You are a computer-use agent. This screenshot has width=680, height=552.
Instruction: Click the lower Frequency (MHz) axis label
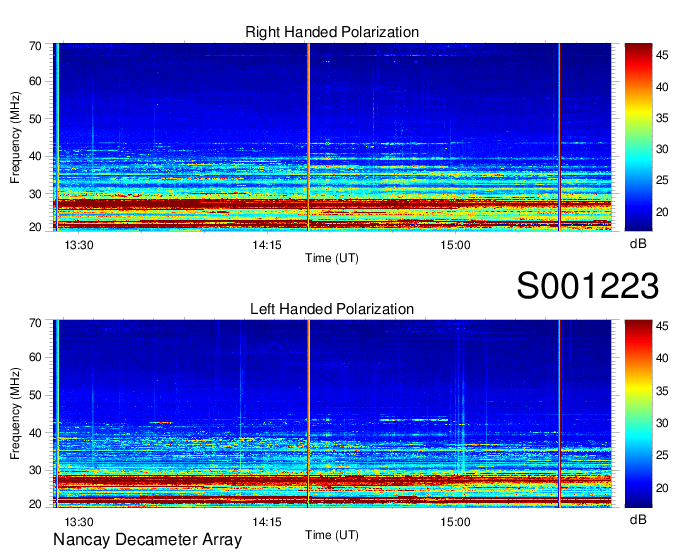pyautogui.click(x=15, y=414)
